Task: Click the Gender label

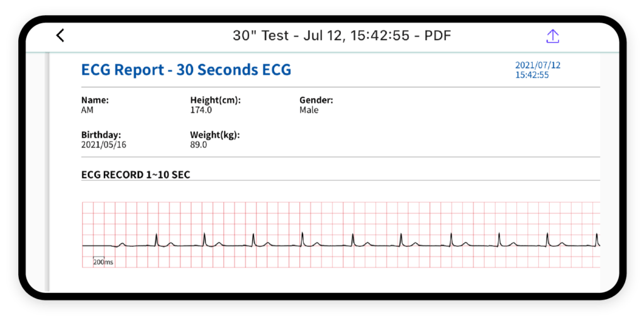Action: [x=316, y=100]
